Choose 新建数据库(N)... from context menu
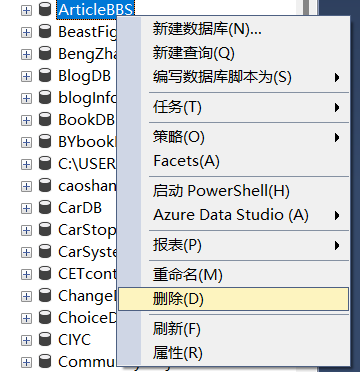This screenshot has width=360, height=372. click(233, 29)
